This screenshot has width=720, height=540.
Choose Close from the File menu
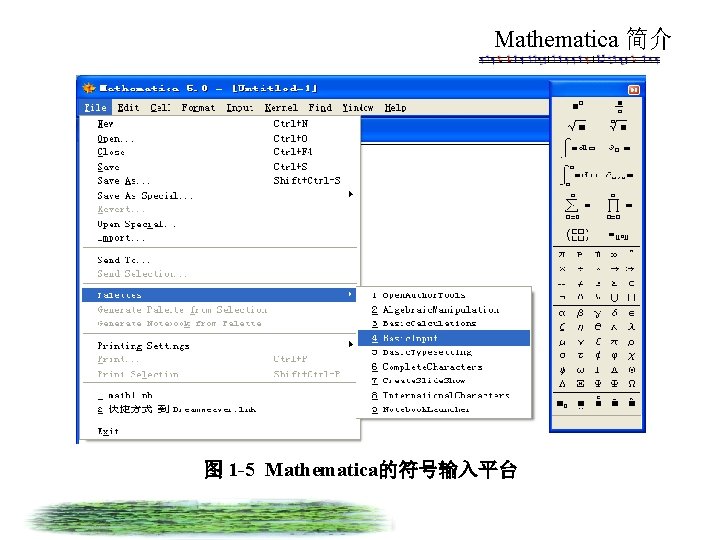click(x=220, y=152)
